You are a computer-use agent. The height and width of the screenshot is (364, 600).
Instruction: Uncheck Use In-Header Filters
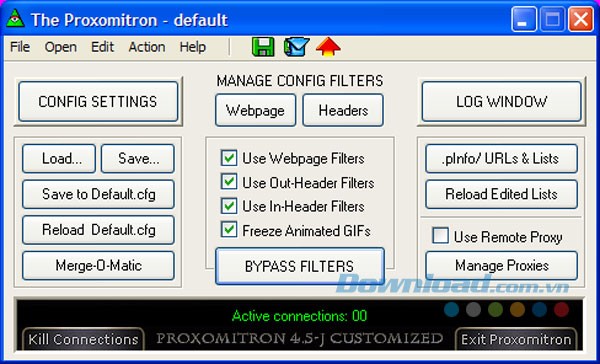coord(229,206)
